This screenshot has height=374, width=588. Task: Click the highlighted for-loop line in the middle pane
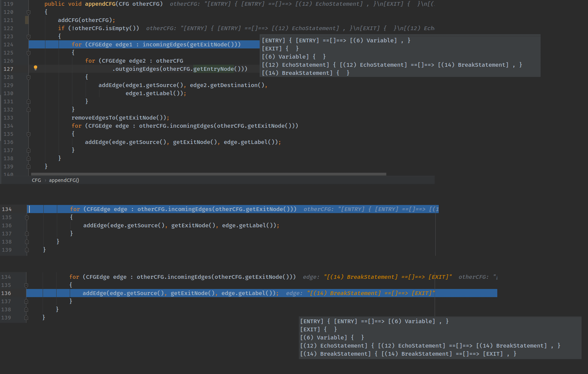pyautogui.click(x=233, y=209)
